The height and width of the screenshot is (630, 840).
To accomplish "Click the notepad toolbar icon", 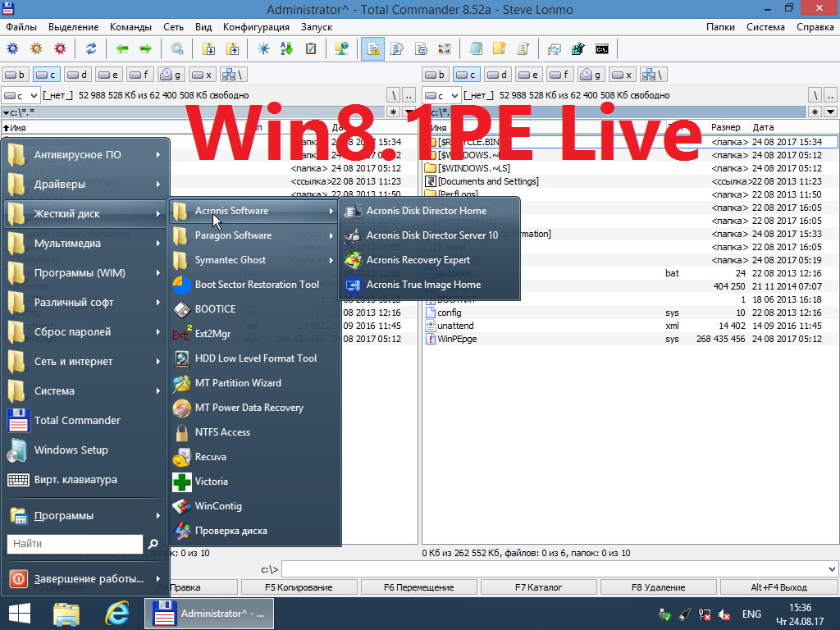I will 476,49.
